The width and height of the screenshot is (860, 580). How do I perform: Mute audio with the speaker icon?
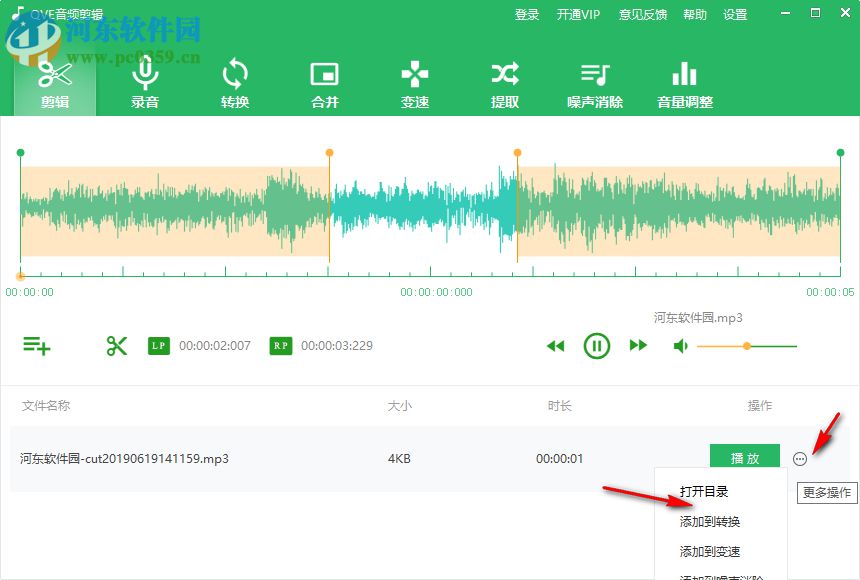point(681,345)
